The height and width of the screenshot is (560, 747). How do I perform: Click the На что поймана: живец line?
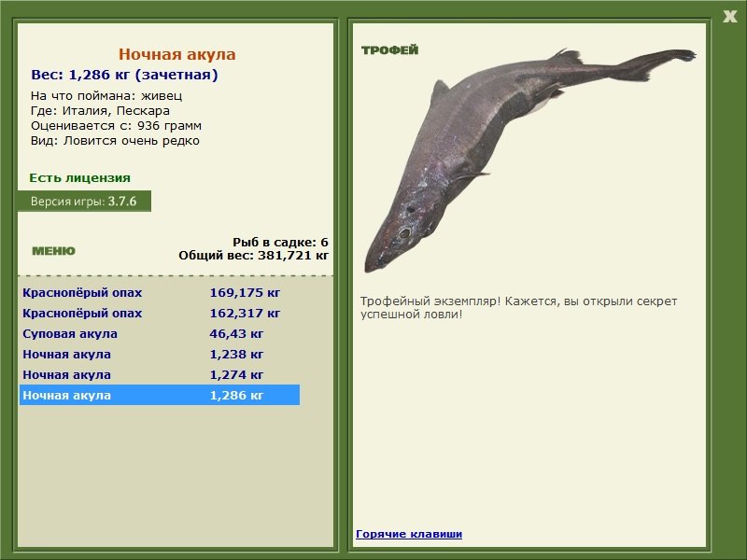[106, 95]
